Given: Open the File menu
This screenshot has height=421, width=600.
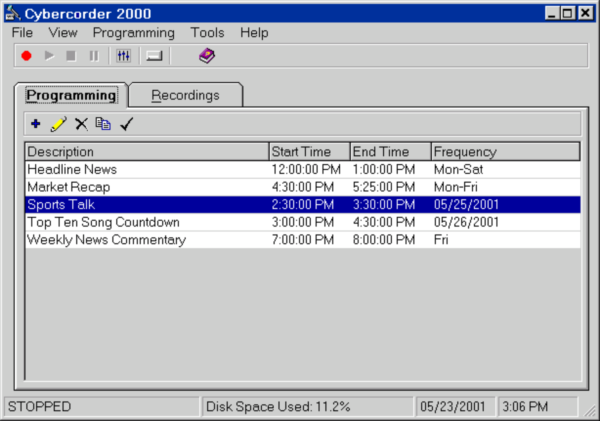Looking at the screenshot, I should pyautogui.click(x=23, y=33).
